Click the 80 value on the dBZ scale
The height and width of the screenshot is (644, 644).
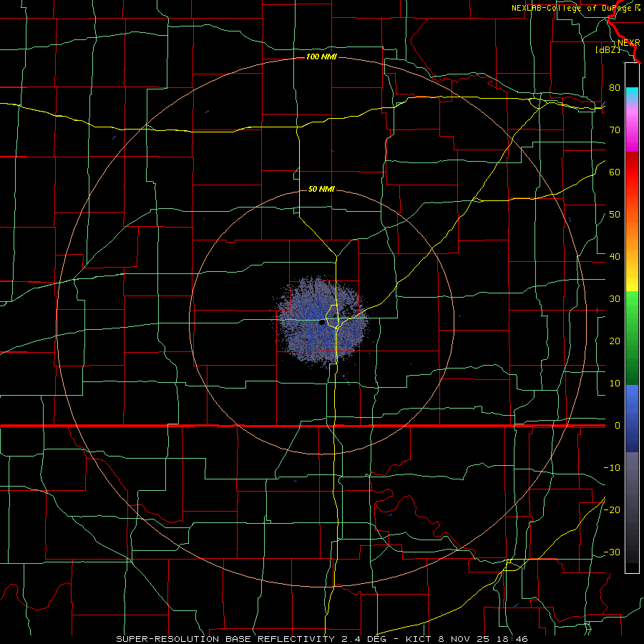click(x=615, y=88)
